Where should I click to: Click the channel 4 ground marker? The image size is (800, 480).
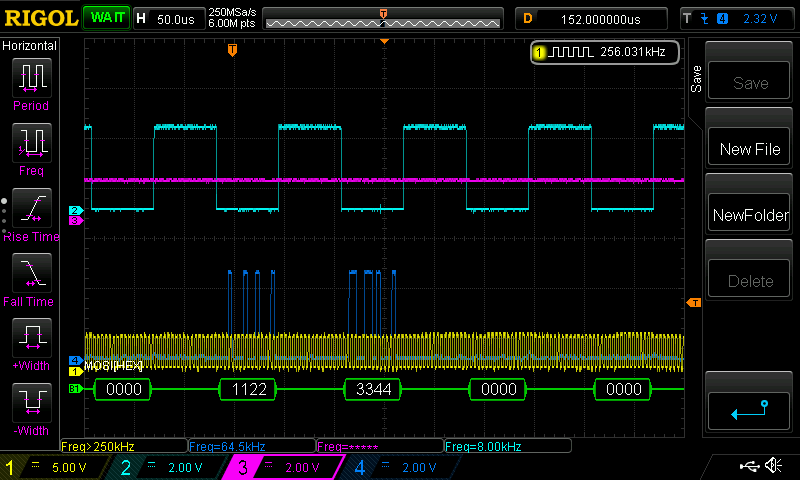coord(76,361)
